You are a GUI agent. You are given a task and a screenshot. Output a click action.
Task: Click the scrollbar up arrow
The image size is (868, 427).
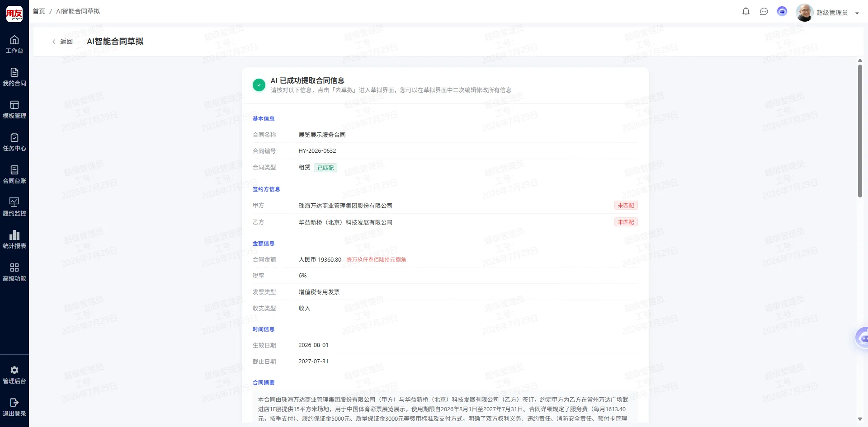coord(860,61)
